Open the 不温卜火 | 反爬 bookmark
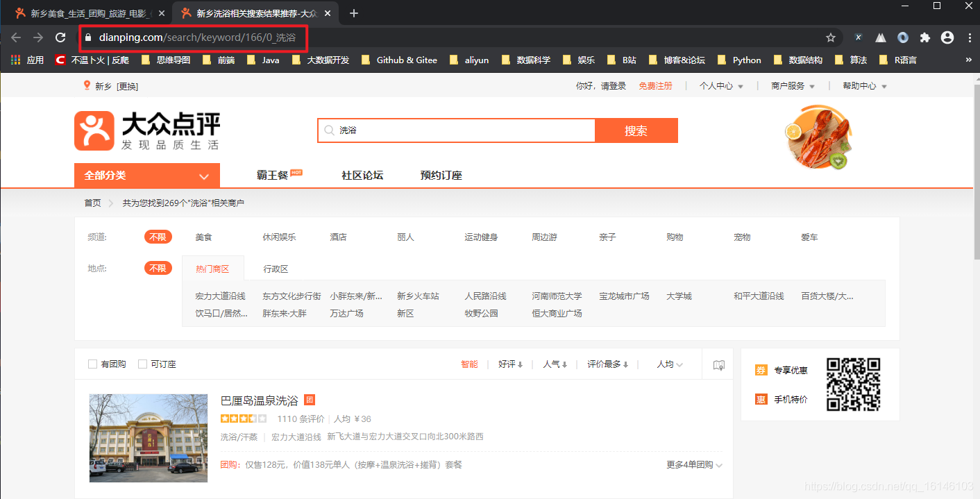Screen dimensions: 980x499 click(x=92, y=60)
